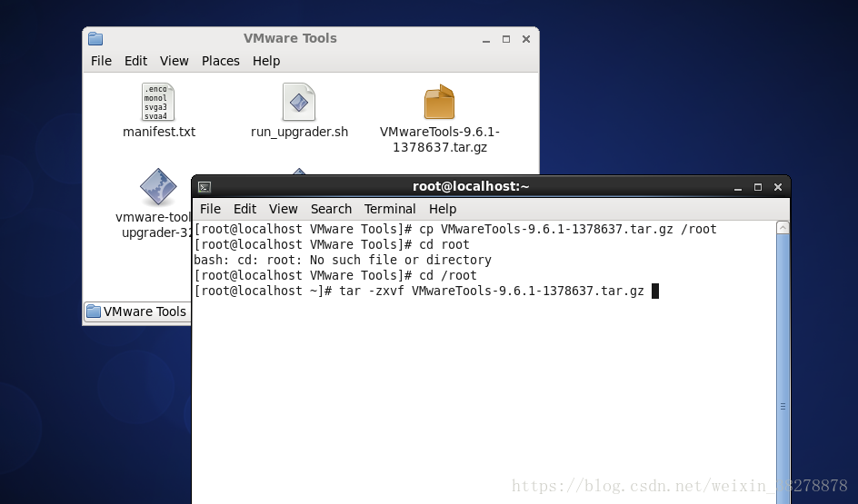Open Edit menu in terminal window
This screenshot has width=858, height=504.
click(x=244, y=209)
